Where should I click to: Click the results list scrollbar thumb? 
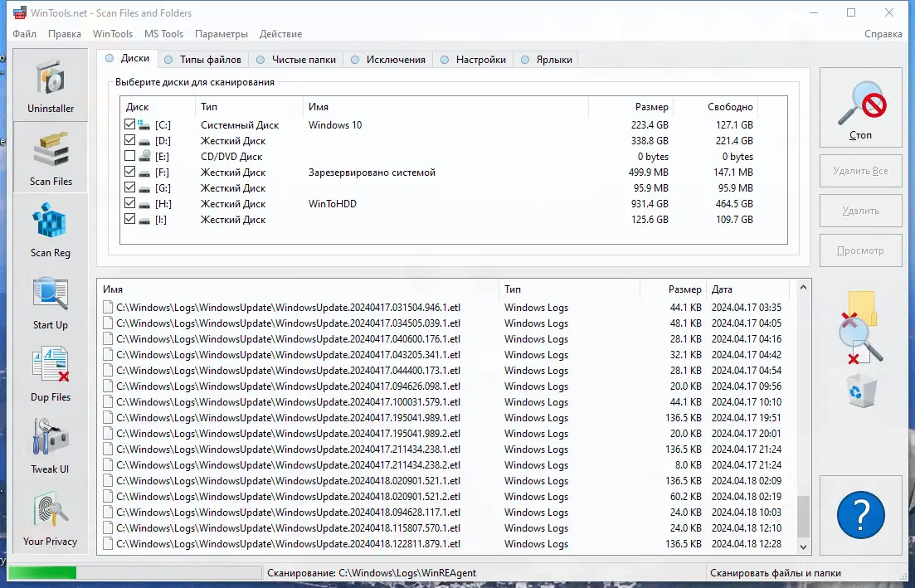804,516
